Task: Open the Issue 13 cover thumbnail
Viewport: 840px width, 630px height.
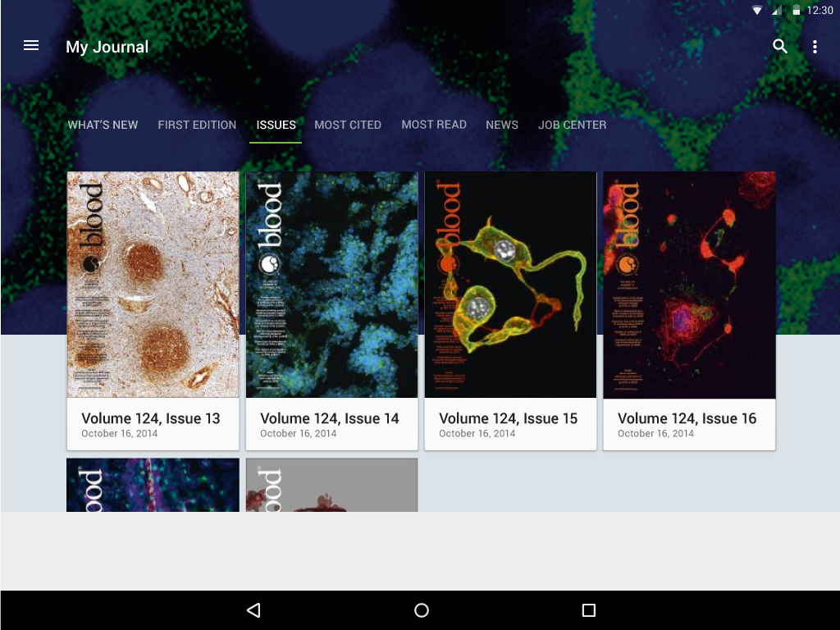Action: pos(153,285)
